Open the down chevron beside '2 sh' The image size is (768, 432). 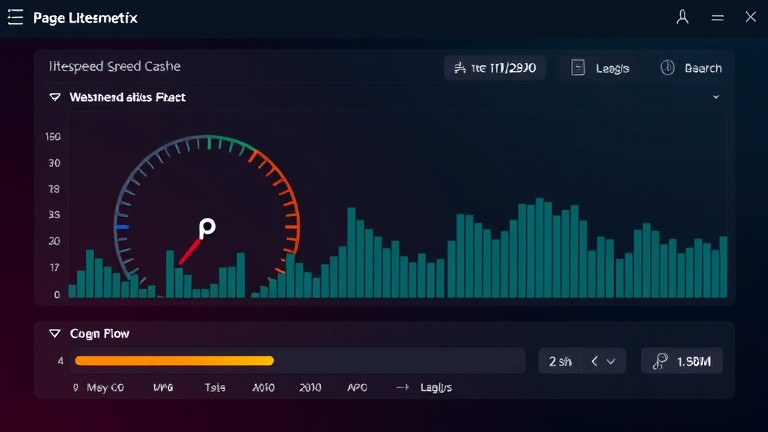[611, 361]
